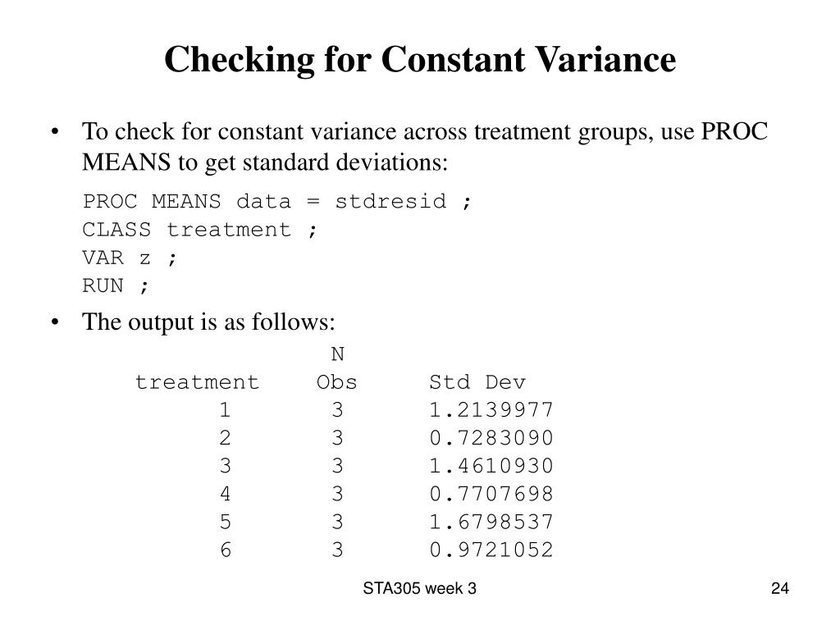Click treatment number 4 in the table
This screenshot has width=840, height=630.
(226, 494)
